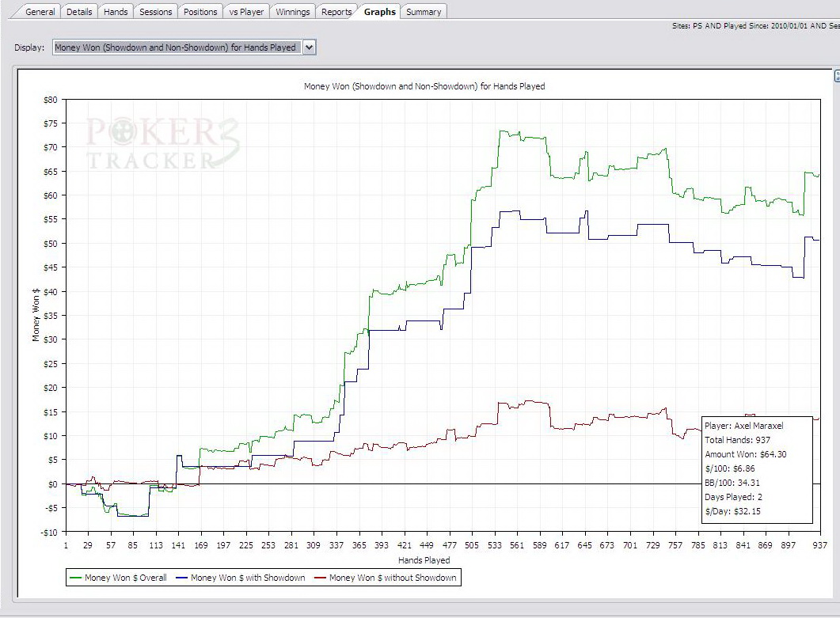
Task: Toggle Money Won $ without Showdown legend entry
Action: pos(386,578)
